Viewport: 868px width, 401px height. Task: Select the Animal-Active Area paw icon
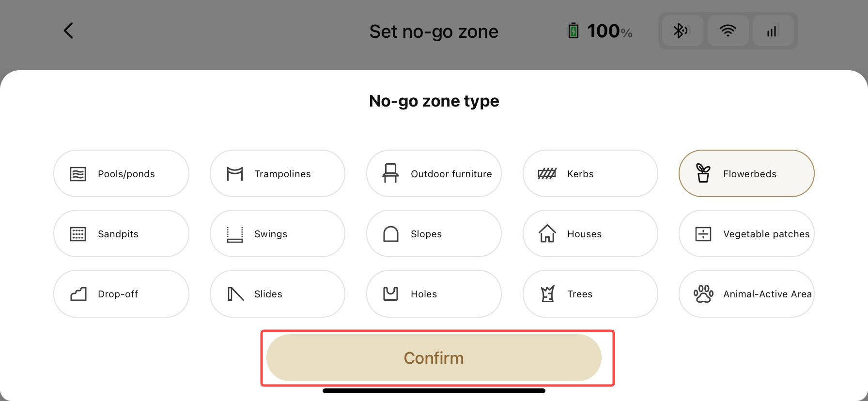coord(703,293)
